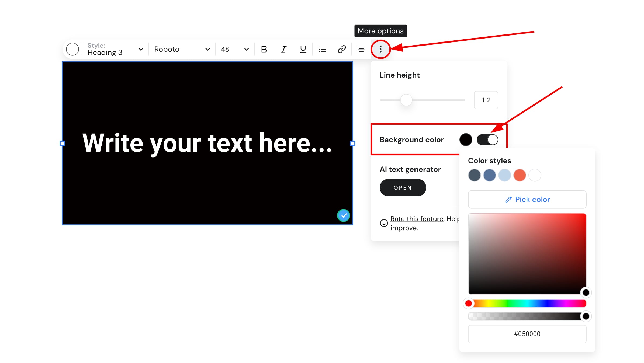Screen dimensions: 644x363
Task: Apply italic formatting
Action: click(x=283, y=49)
